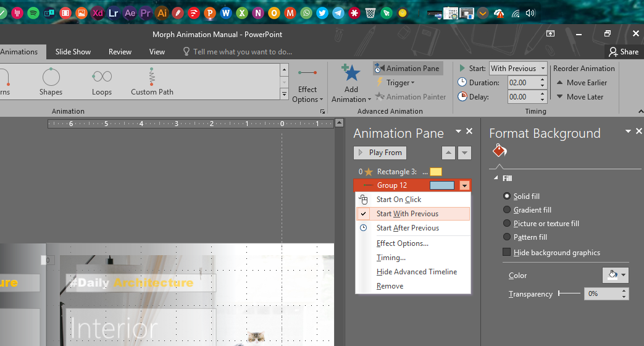This screenshot has width=644, height=346.
Task: Open Spotify from the taskbar
Action: coord(33,12)
